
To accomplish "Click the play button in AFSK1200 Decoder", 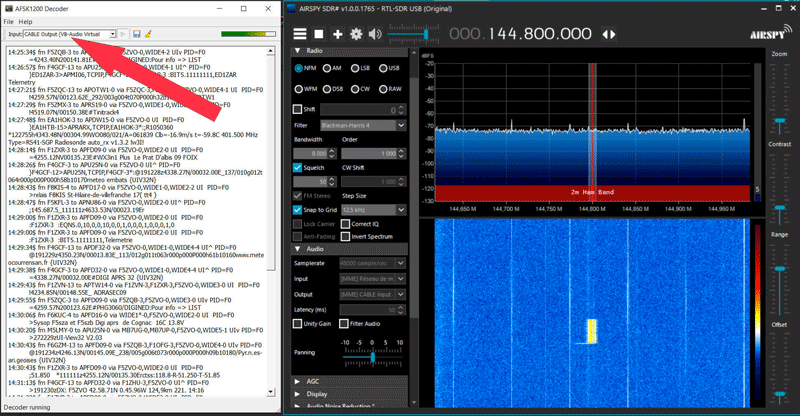I will point(123,34).
